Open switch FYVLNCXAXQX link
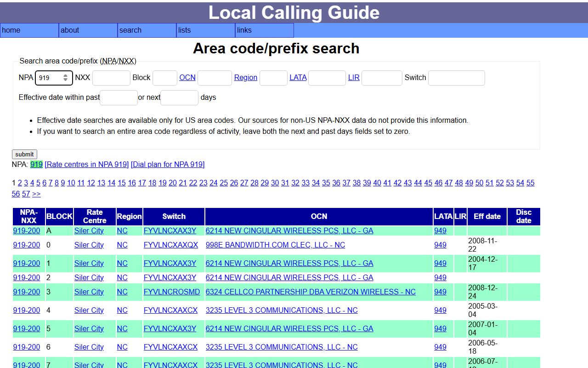The width and height of the screenshot is (588, 368). 171,245
